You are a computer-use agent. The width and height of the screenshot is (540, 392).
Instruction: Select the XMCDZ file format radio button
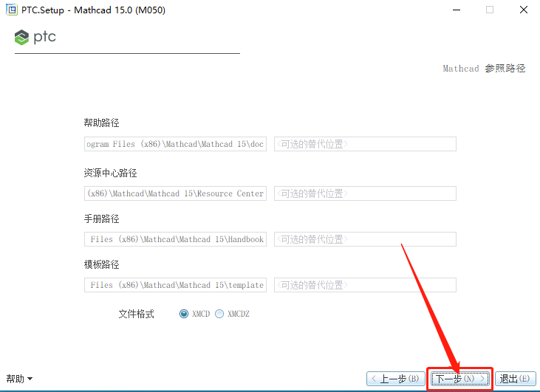tap(219, 314)
